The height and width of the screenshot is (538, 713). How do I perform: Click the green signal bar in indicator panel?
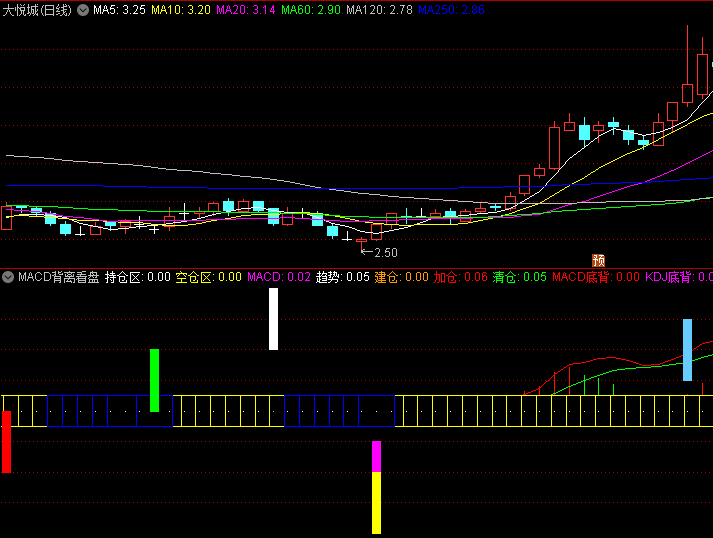(x=155, y=380)
